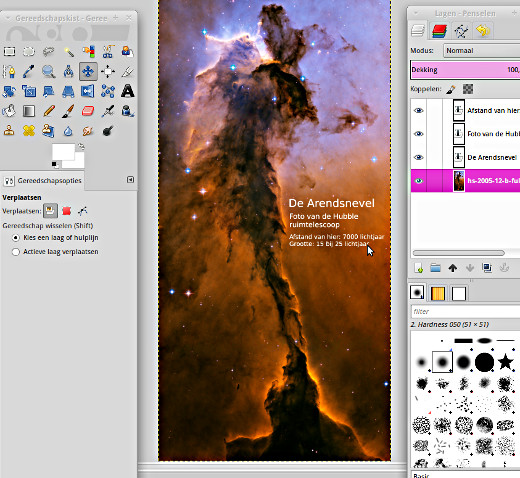Select the Align tool
The image size is (520, 478).
[x=108, y=71]
